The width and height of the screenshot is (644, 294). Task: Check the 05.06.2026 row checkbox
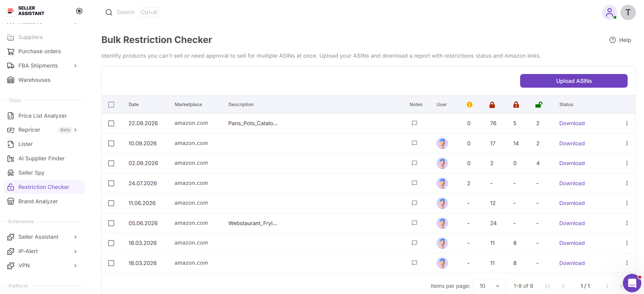pos(111,223)
